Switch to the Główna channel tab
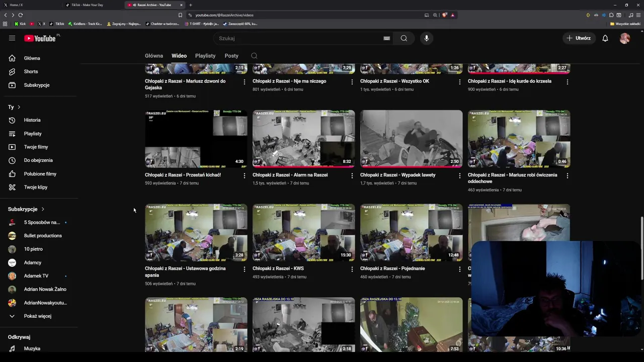This screenshot has width=644, height=362. pos(154,56)
